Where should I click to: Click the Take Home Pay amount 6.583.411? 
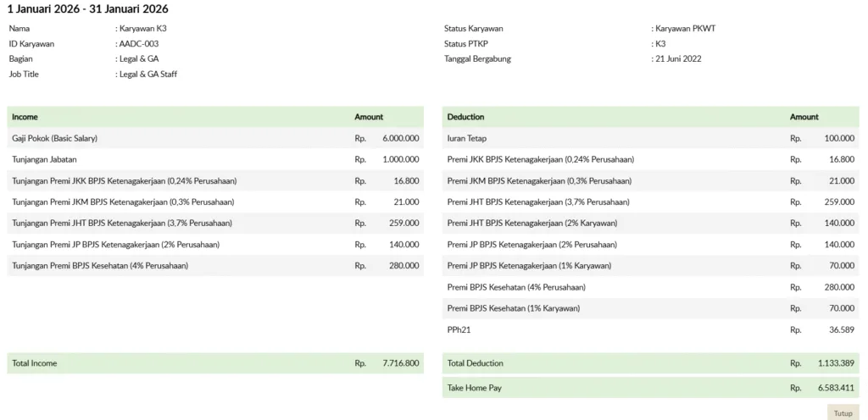tap(836, 388)
